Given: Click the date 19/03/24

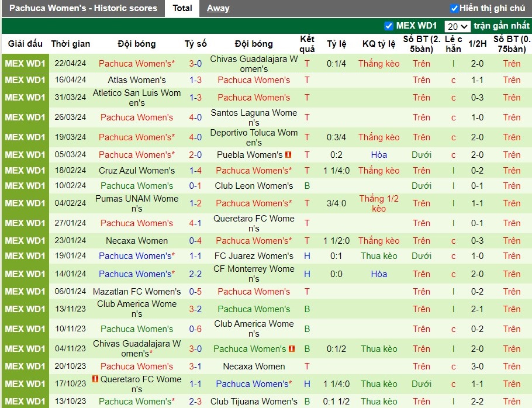Looking at the screenshot, I should pos(71,137).
